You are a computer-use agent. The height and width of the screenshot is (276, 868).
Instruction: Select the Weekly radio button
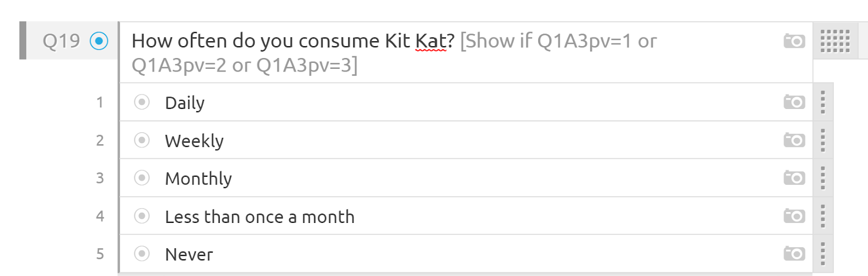point(142,140)
